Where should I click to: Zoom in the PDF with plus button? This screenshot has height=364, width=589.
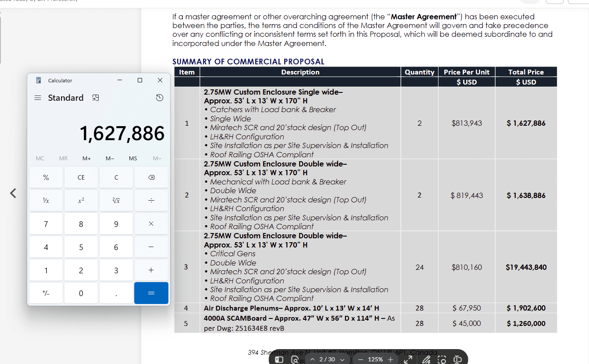(x=391, y=360)
